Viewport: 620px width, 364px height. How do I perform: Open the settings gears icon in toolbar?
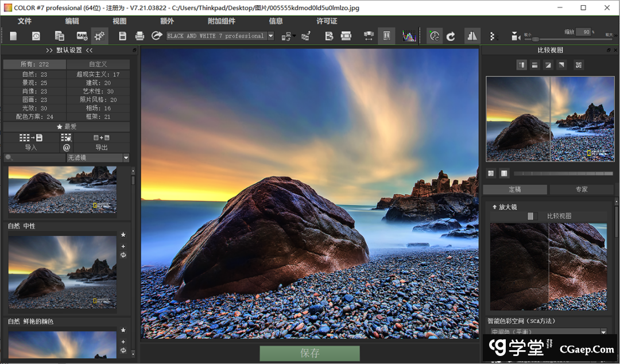pyautogui.click(x=100, y=36)
